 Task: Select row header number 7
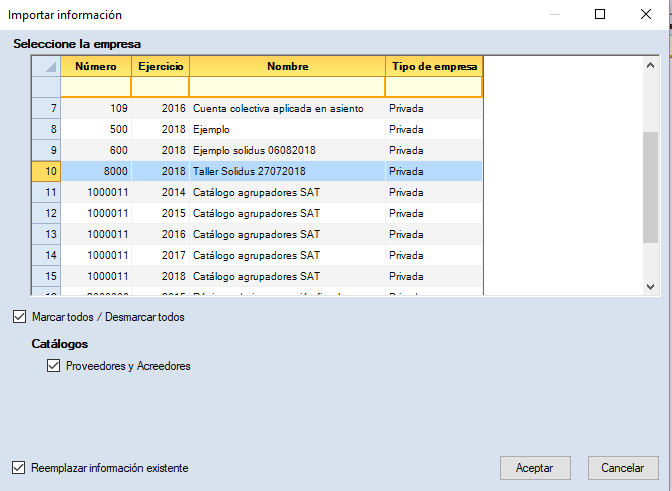pyautogui.click(x=46, y=108)
